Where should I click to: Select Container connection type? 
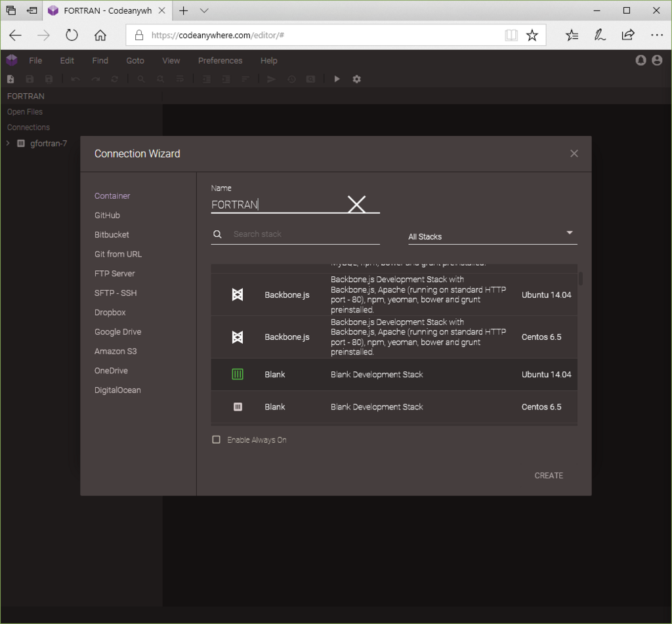pyautogui.click(x=112, y=196)
